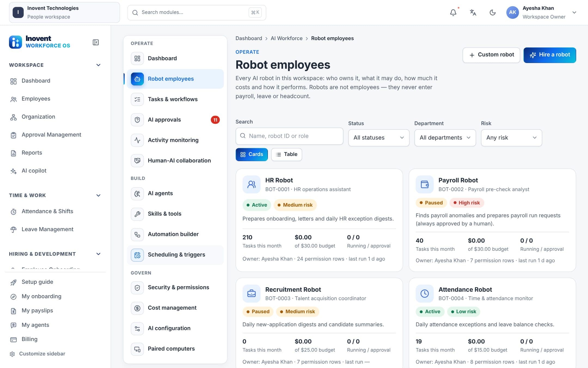Toggle dark mode moon icon
Screen dimensions: 588x368
[492, 13]
